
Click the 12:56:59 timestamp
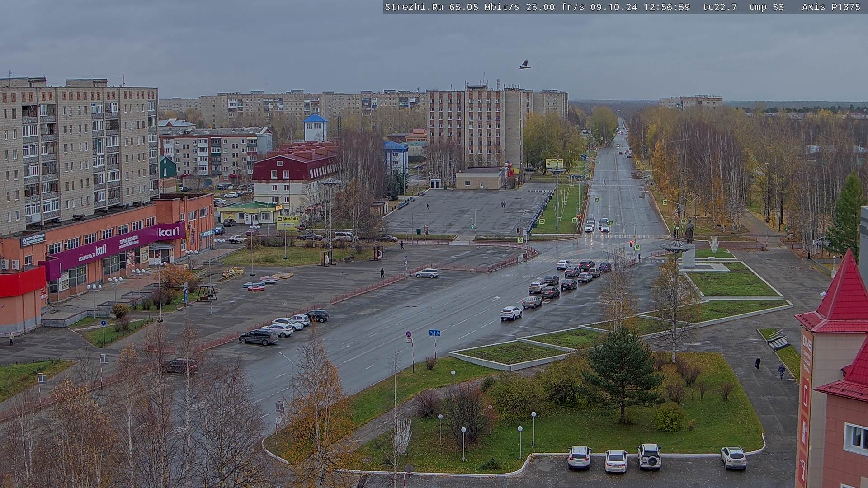[x=667, y=7]
